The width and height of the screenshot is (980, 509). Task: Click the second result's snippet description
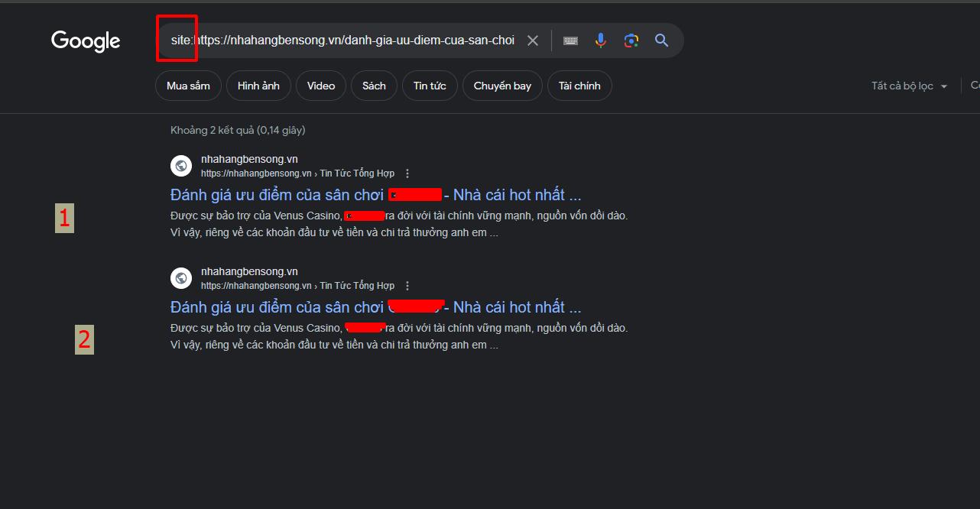[399, 336]
